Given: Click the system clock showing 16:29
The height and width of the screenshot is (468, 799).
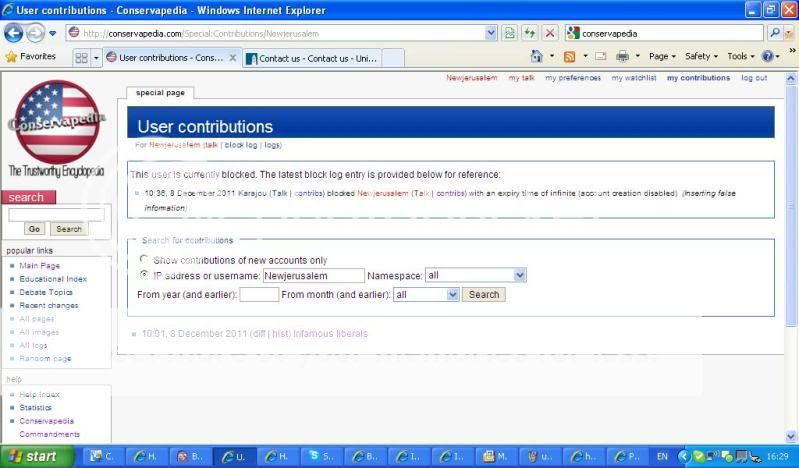Looking at the screenshot, I should tap(778, 456).
